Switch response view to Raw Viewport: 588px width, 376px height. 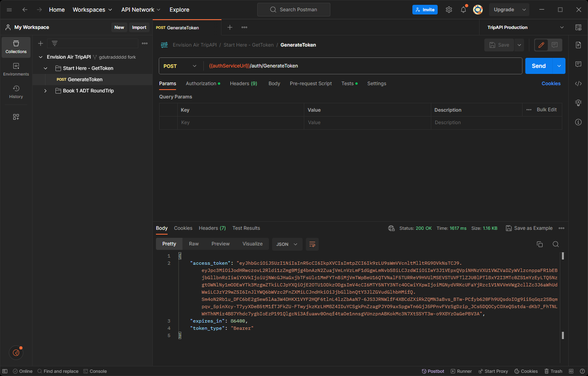click(x=194, y=244)
